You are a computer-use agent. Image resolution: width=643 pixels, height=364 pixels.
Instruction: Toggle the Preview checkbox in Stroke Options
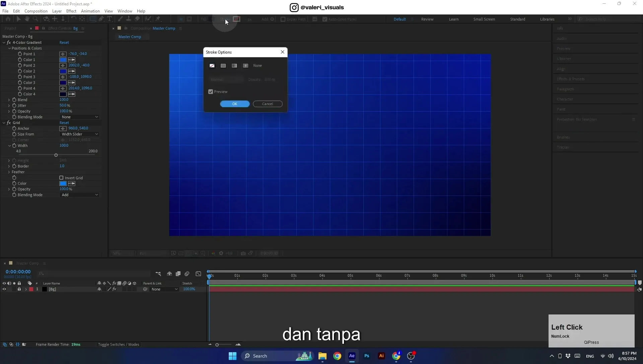coord(211,92)
